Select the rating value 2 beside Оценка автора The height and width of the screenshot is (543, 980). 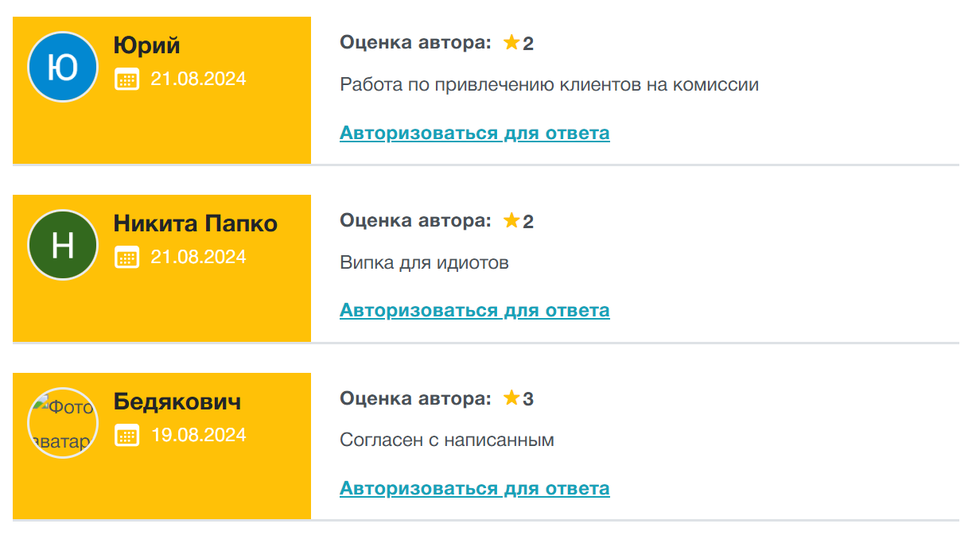pos(527,43)
